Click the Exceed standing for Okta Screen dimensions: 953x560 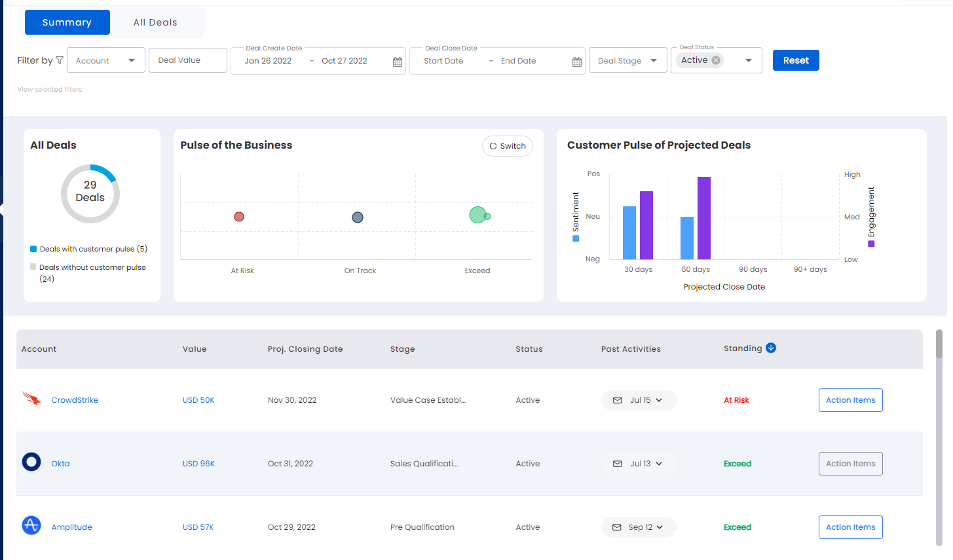click(x=738, y=464)
